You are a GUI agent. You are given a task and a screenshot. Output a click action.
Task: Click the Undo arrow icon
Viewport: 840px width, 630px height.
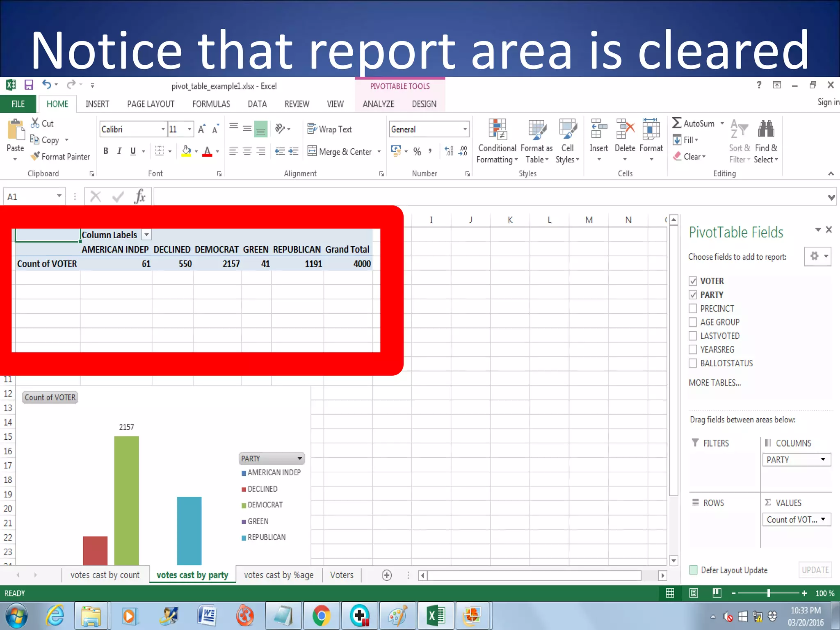tap(47, 84)
